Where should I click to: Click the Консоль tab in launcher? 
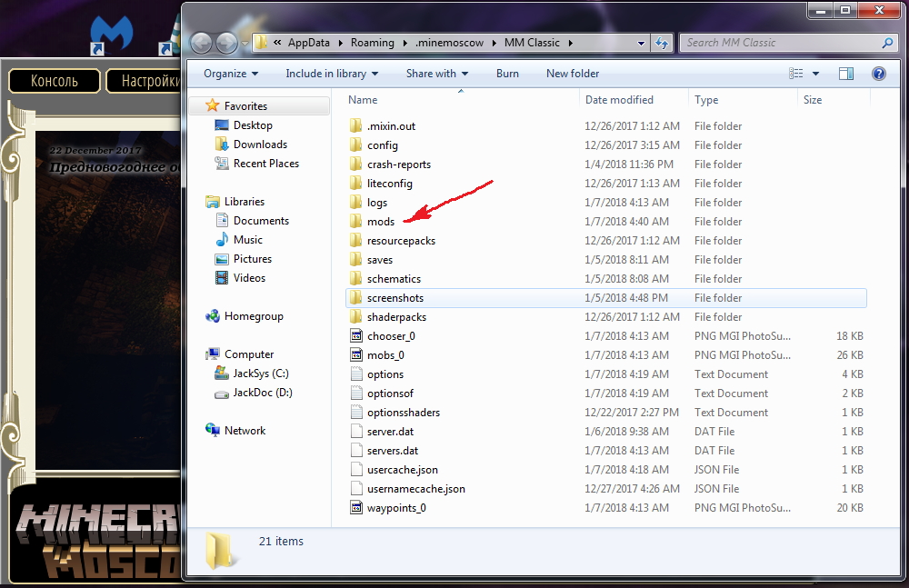pyautogui.click(x=55, y=81)
